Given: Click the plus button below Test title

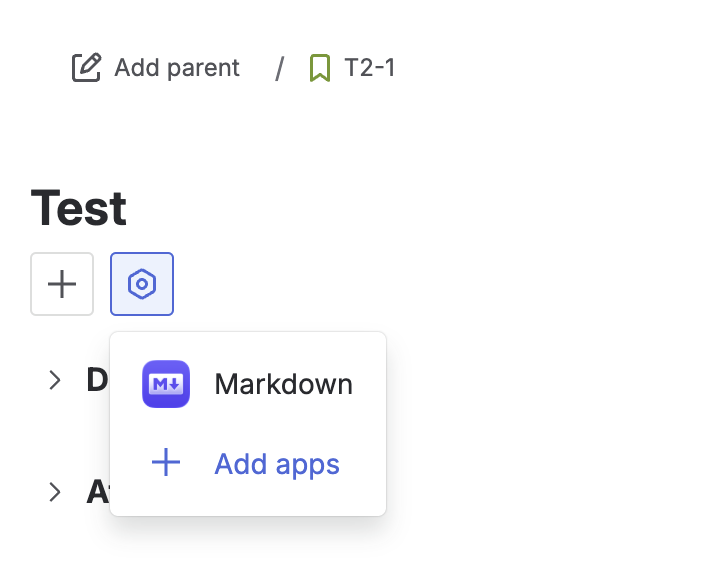Looking at the screenshot, I should (x=62, y=284).
